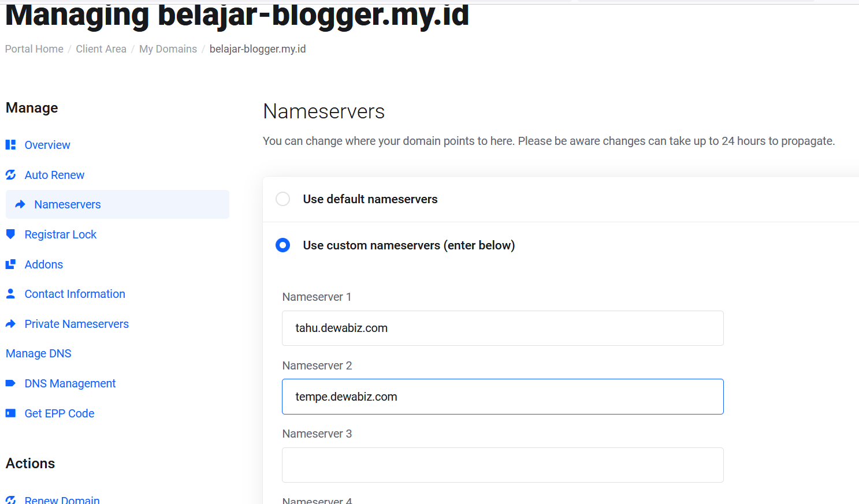The image size is (859, 504).
Task: Click the DNS Management tag icon
Action: pyautogui.click(x=10, y=383)
